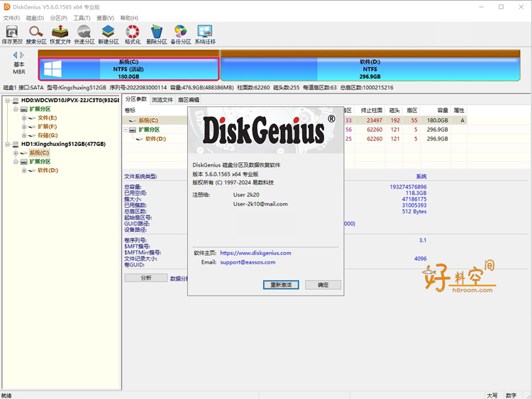Click the 数字 num indicator in status bar
Image resolution: width=532 pixels, height=399 pixels.
(511, 395)
